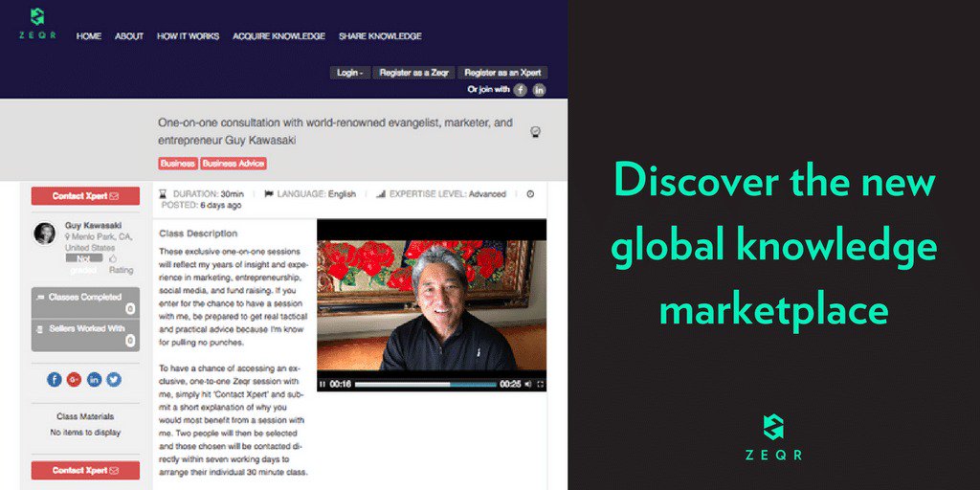
Task: Share on Facebook in sidebar
Action: click(55, 379)
